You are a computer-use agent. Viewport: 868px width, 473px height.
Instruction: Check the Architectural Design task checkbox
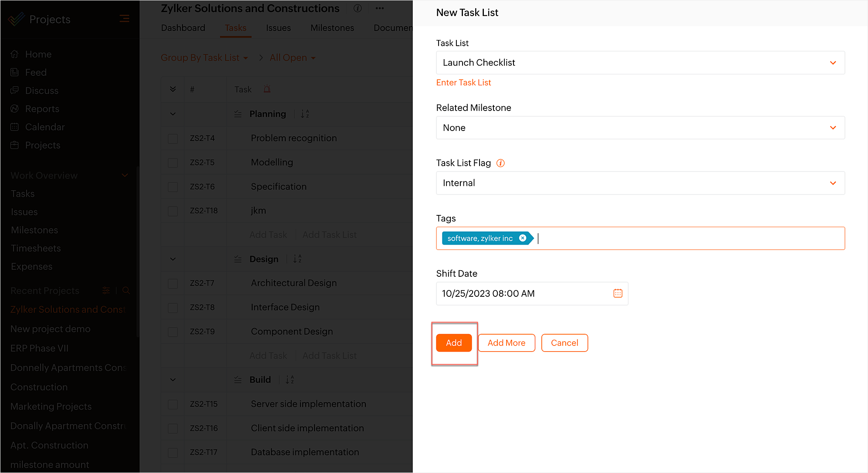173,283
